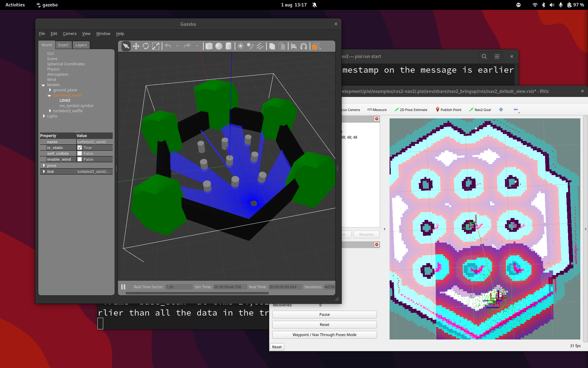This screenshot has width=588, height=368.
Task: Add a point light in Gazebo
Action: coord(241,46)
